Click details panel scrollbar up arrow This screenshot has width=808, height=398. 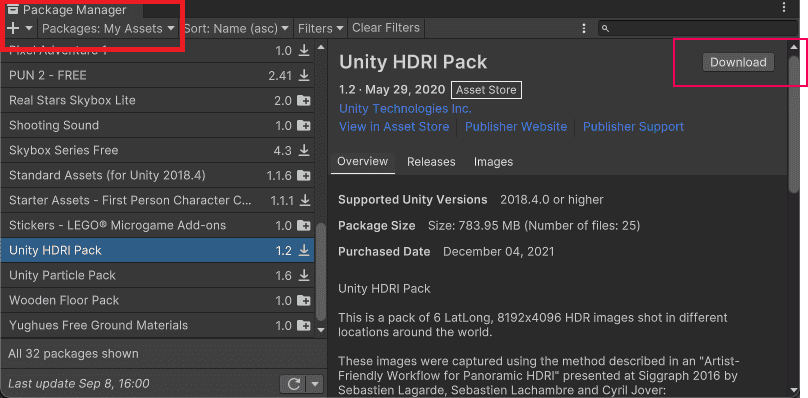point(794,47)
